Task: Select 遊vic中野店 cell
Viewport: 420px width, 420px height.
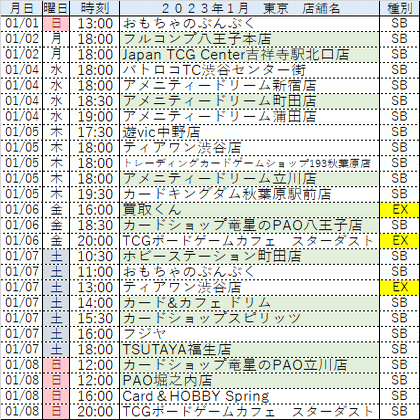Action: point(249,132)
